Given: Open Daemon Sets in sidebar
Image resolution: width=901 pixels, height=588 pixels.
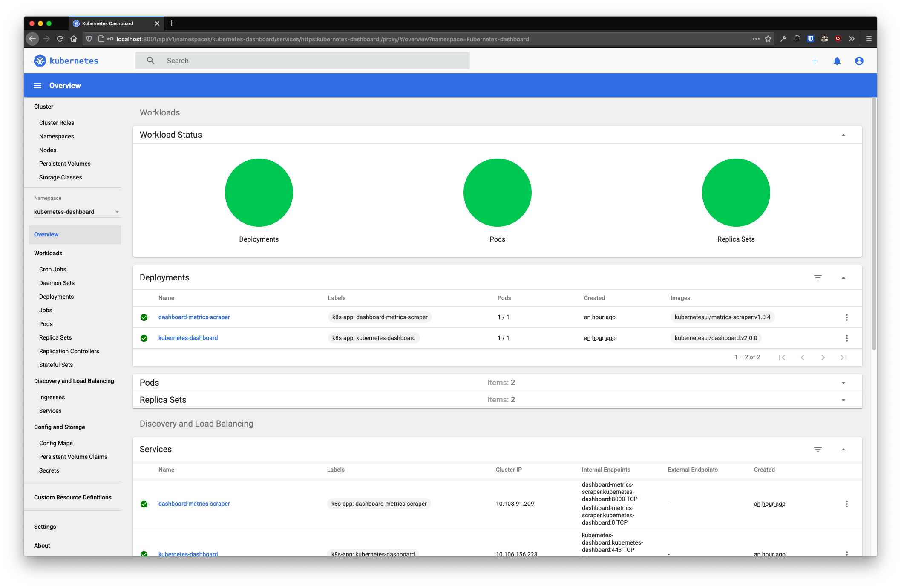Looking at the screenshot, I should pyautogui.click(x=57, y=283).
